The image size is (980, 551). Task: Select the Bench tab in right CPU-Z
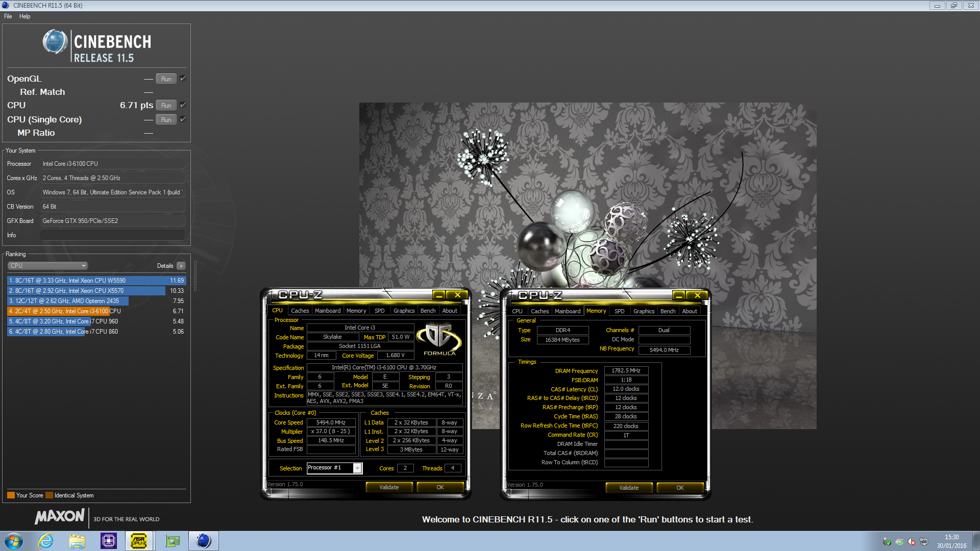668,311
